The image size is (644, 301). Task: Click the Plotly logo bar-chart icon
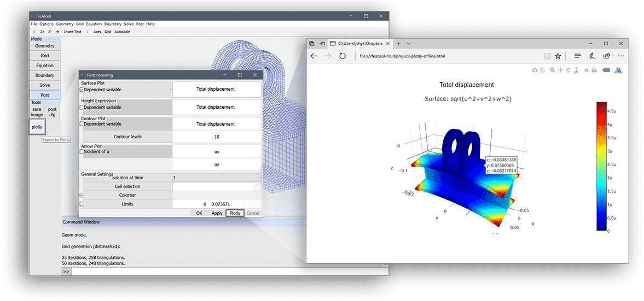[x=618, y=70]
